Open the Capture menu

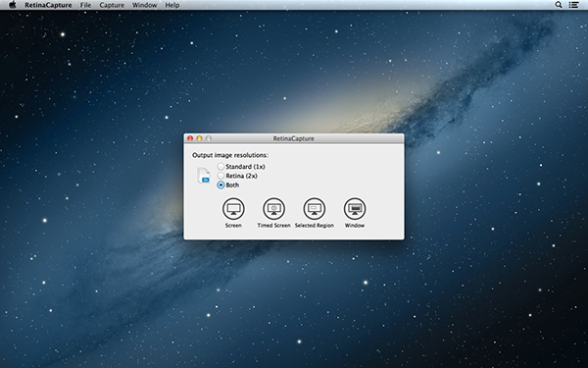tap(112, 5)
